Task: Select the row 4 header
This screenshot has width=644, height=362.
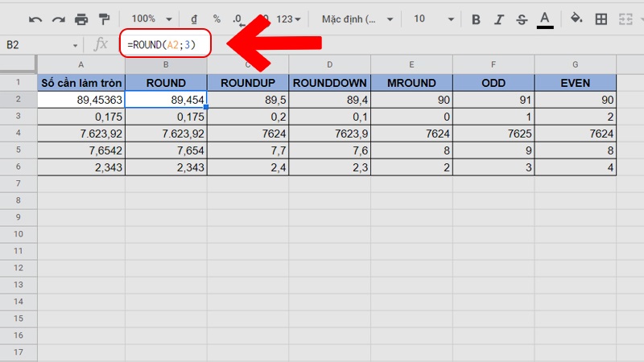Action: pyautogui.click(x=18, y=133)
